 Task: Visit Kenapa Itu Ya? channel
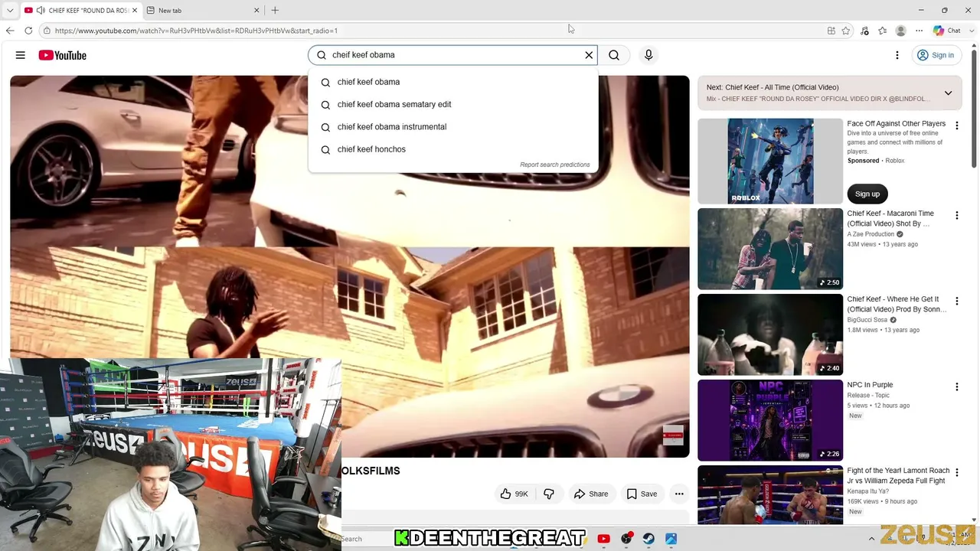[868, 491]
